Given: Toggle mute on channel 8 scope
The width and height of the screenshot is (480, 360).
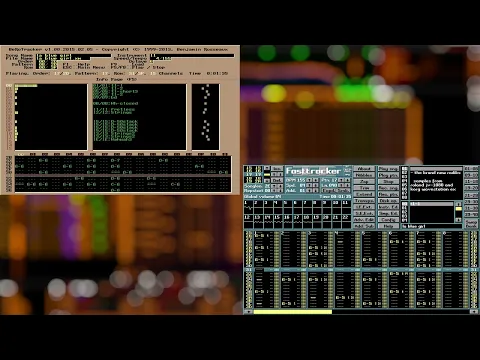Looking at the screenshot, I should [318, 207].
